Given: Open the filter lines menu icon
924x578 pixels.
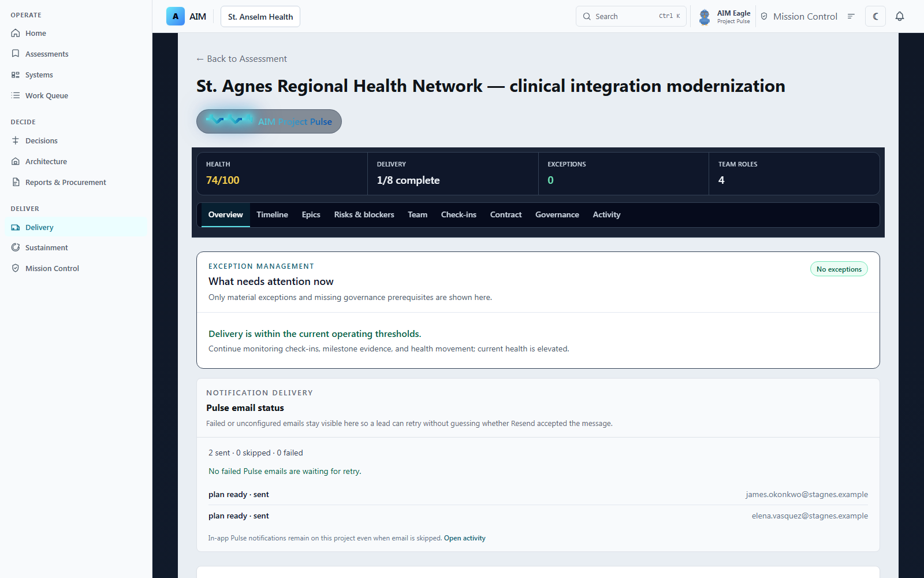Looking at the screenshot, I should click(851, 16).
